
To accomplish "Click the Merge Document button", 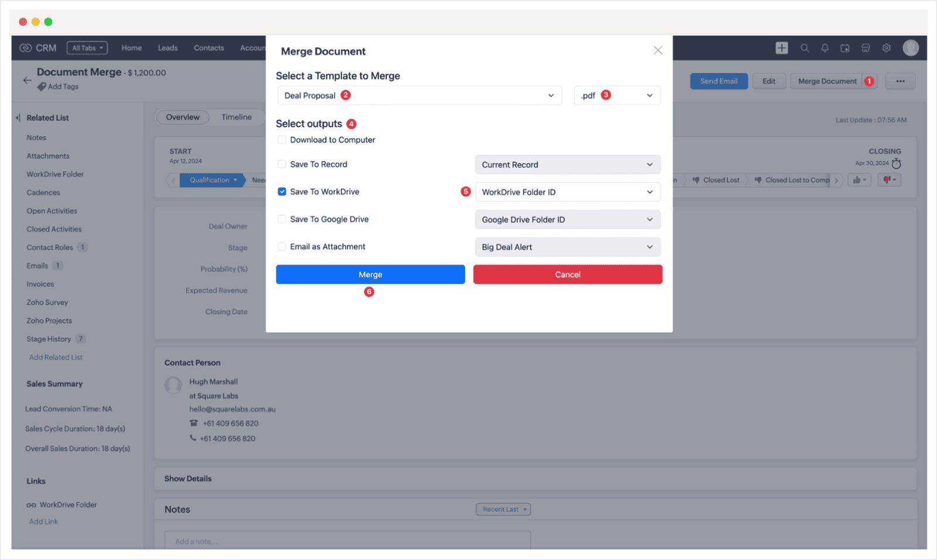I will (834, 81).
